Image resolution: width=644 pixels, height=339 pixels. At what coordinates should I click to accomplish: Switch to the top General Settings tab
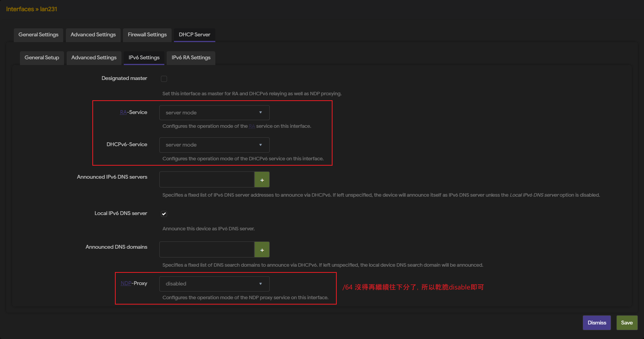38,35
